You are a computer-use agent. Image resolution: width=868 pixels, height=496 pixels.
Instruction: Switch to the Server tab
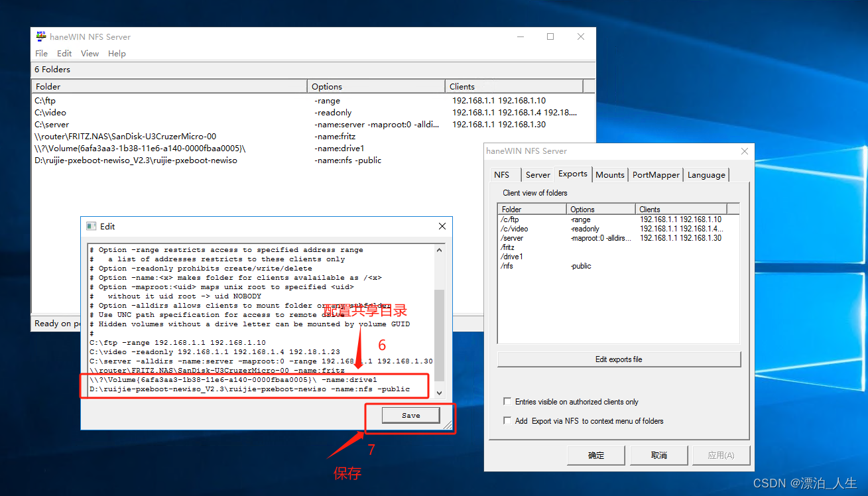click(538, 174)
